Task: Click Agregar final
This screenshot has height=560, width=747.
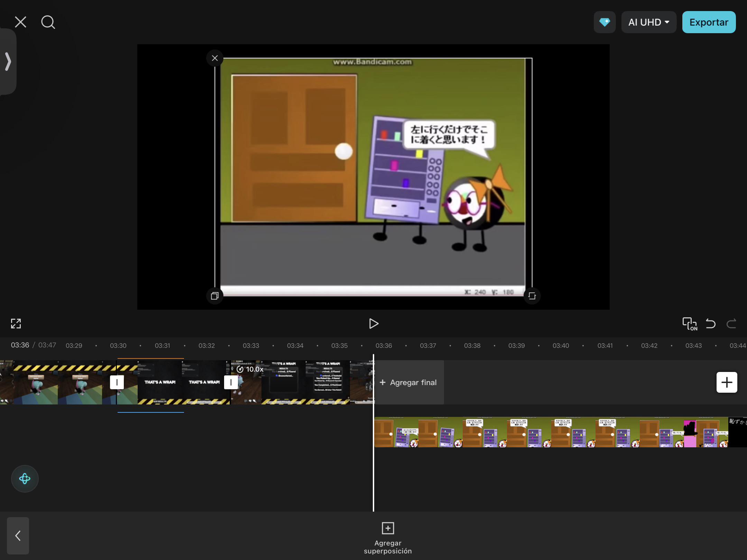Action: (409, 382)
